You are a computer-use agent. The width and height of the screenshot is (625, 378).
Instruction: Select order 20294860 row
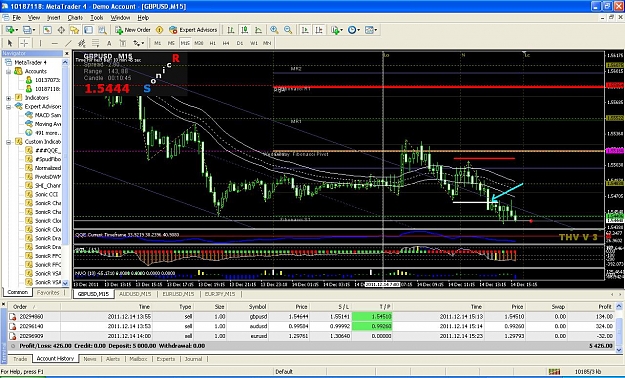311,316
